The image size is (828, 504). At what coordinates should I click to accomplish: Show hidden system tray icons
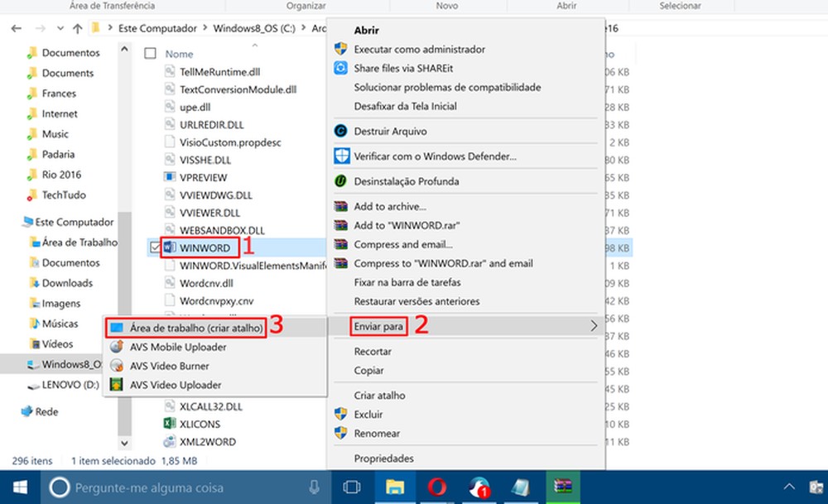tap(789, 487)
